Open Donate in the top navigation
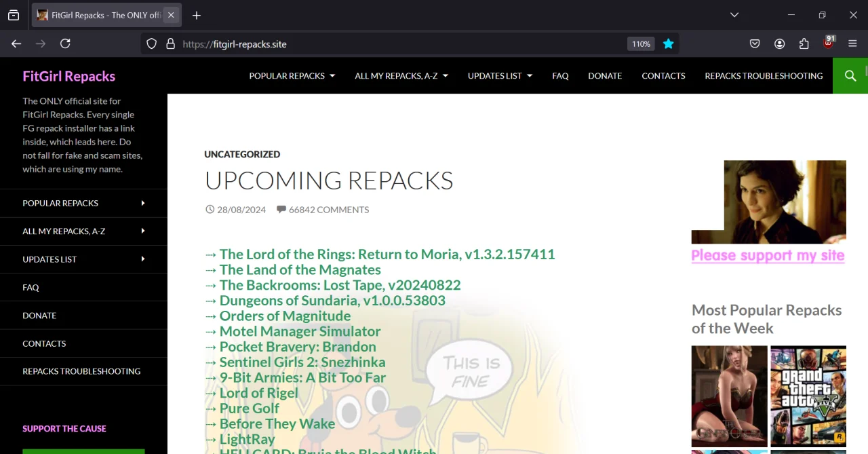Viewport: 868px width, 454px height. (605, 75)
